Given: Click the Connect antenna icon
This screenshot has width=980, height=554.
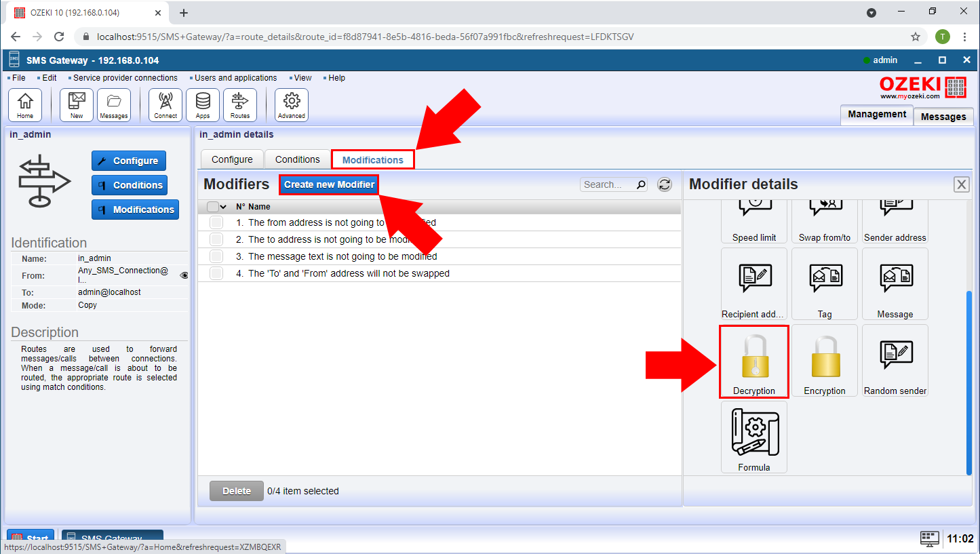Looking at the screenshot, I should click(165, 105).
